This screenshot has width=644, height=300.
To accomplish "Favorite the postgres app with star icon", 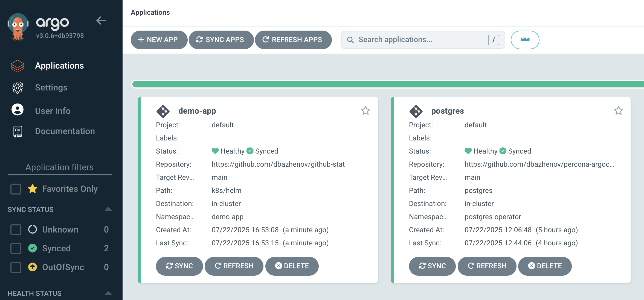I will click(619, 111).
